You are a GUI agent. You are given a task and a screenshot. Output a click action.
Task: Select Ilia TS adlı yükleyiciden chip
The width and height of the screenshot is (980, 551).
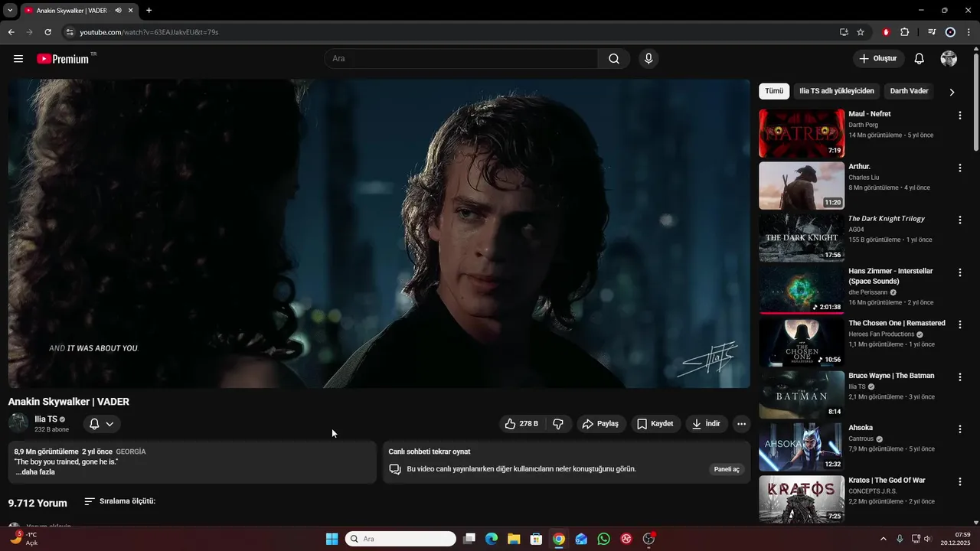click(x=837, y=91)
